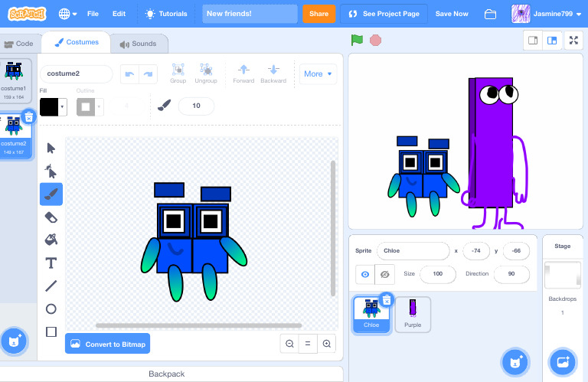Click the y position field
588x382 pixels.
point(516,251)
